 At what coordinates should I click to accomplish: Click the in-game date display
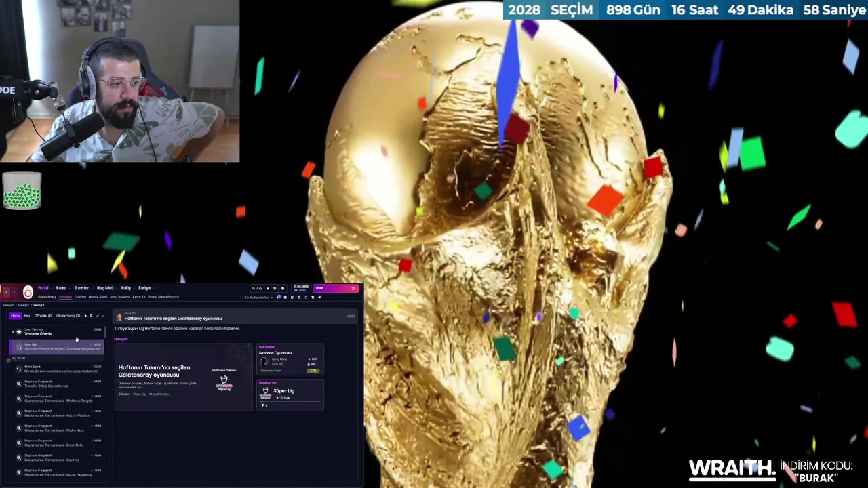(x=300, y=289)
